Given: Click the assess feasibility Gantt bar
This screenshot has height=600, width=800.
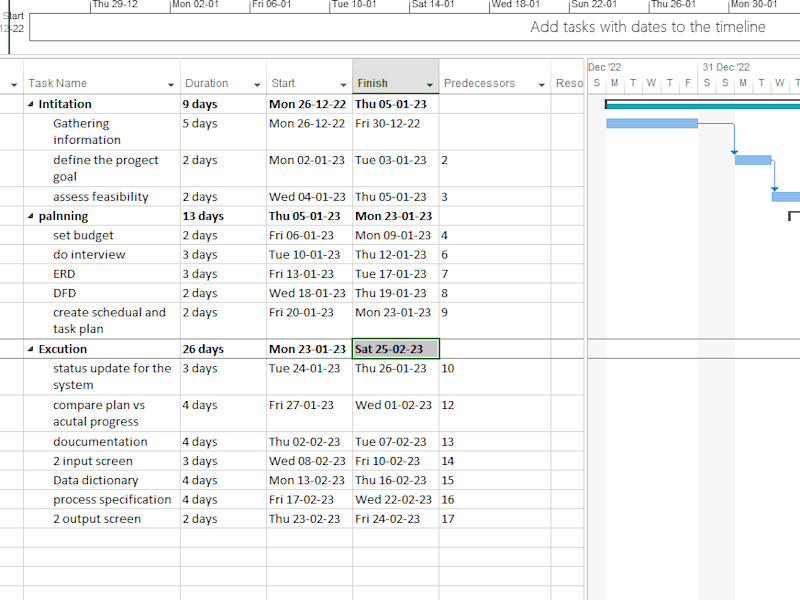Looking at the screenshot, I should pyautogui.click(x=786, y=196).
